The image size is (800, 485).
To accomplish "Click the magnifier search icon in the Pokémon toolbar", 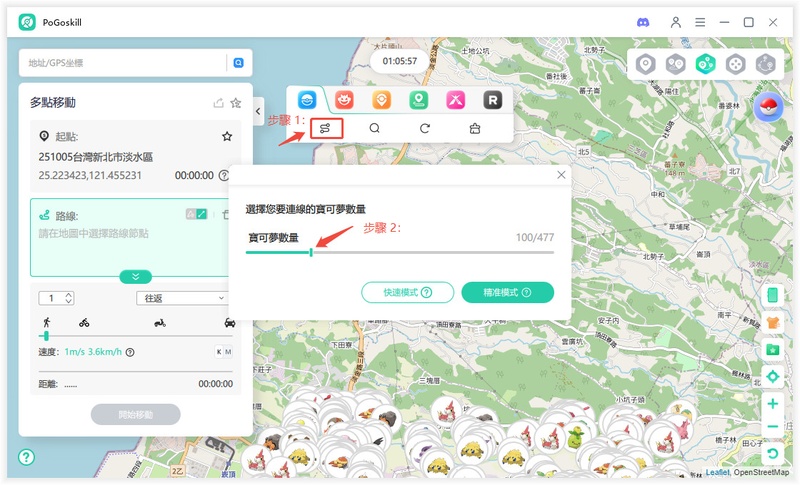I will (x=374, y=128).
